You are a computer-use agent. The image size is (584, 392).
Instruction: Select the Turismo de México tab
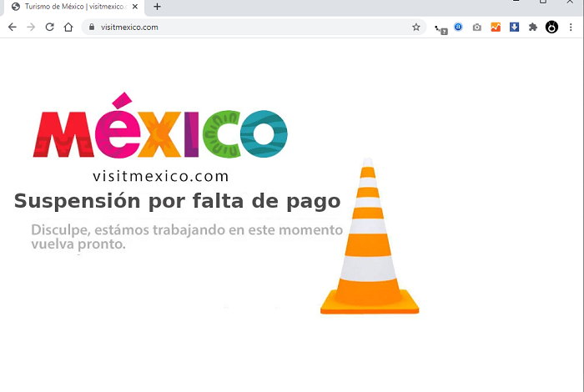click(x=71, y=7)
